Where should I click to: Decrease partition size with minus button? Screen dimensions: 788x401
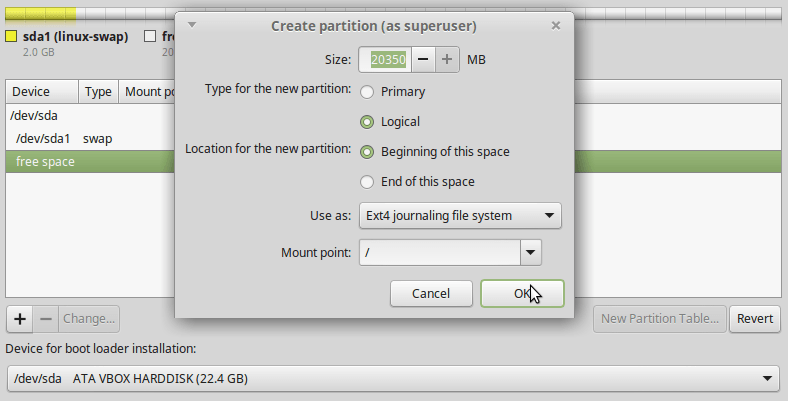point(423,59)
